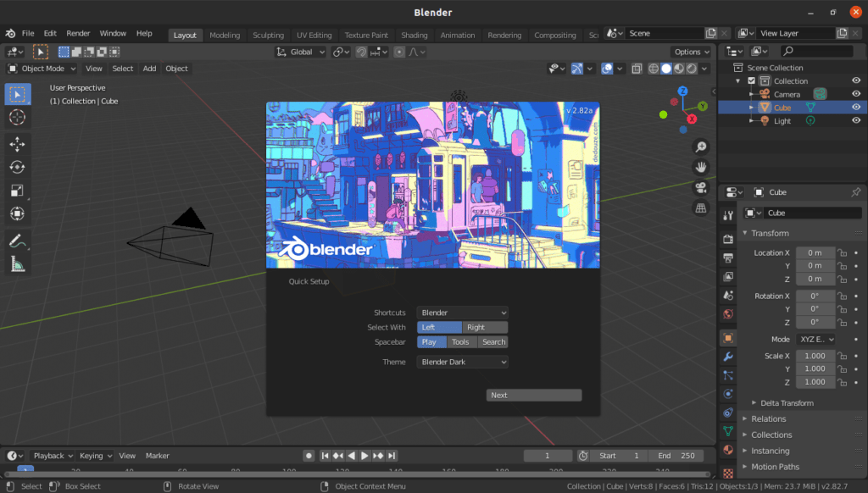Toggle the camera view icon

(701, 187)
